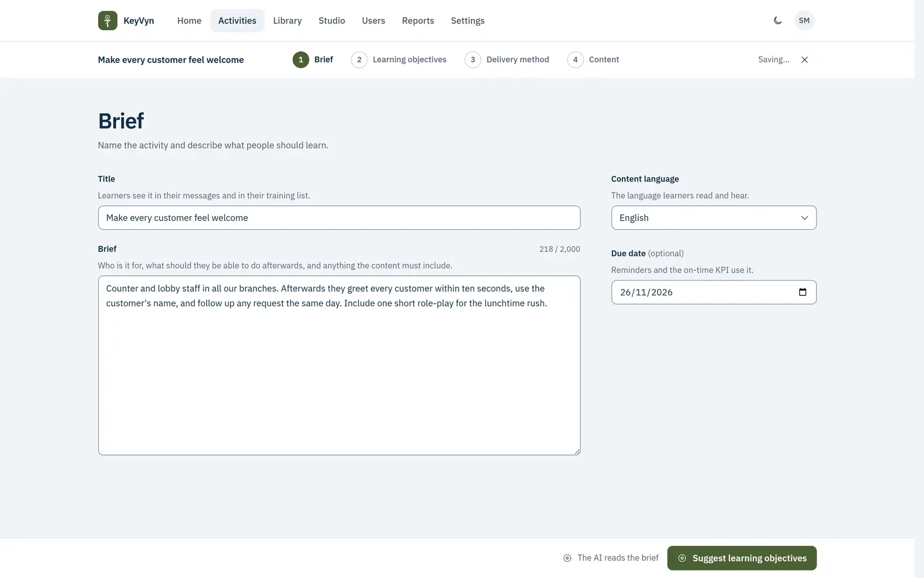
Task: Open the due date calendar picker icon
Action: point(802,292)
